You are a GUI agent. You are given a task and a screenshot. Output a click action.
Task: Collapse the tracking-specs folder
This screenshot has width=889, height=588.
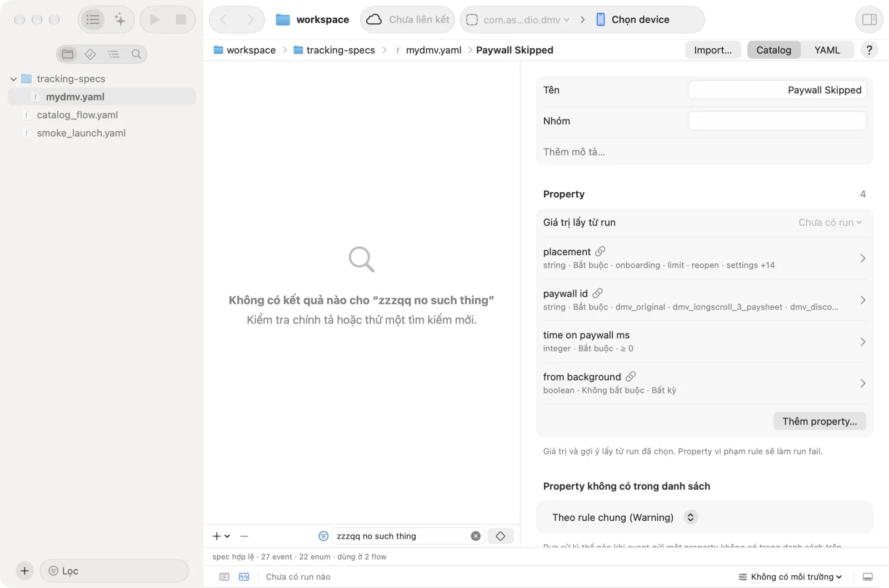(13, 79)
